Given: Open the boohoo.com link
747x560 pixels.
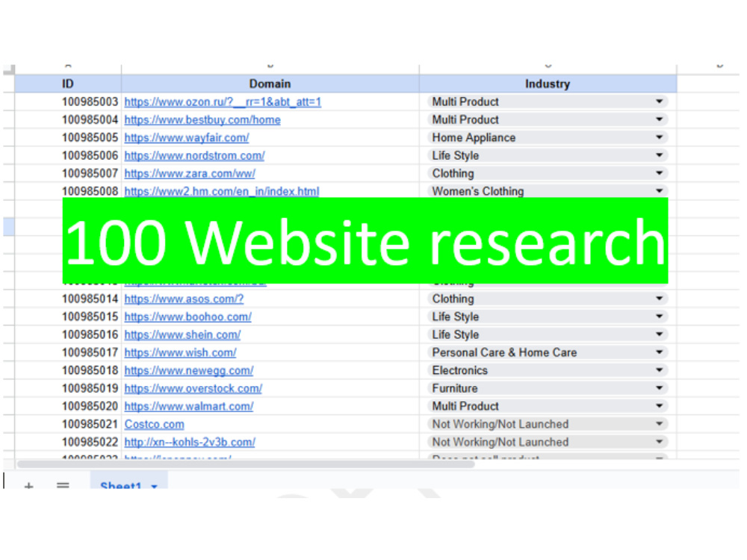Looking at the screenshot, I should pyautogui.click(x=187, y=317).
